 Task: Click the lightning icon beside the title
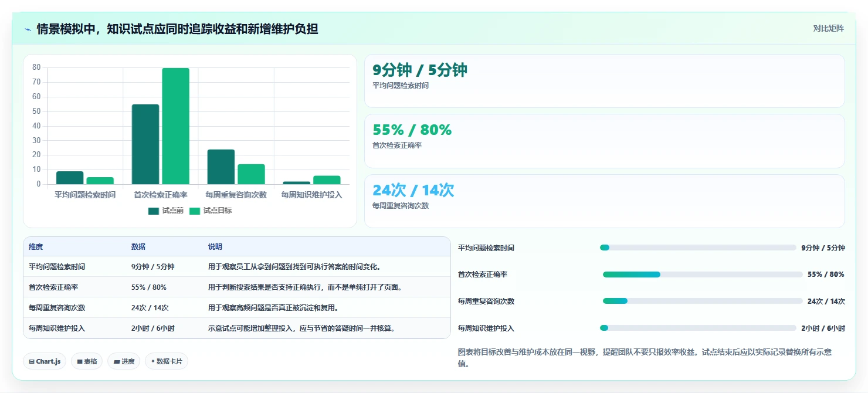coord(28,29)
